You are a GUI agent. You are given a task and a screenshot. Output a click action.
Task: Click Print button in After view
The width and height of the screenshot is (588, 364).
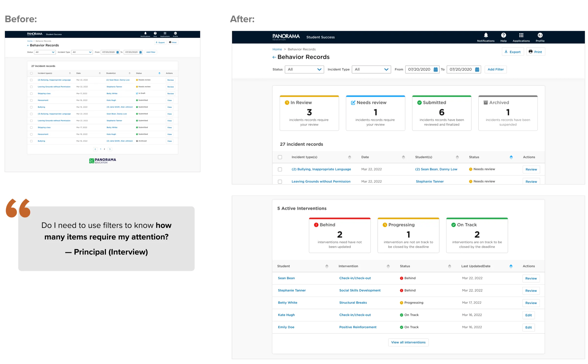[x=536, y=52]
